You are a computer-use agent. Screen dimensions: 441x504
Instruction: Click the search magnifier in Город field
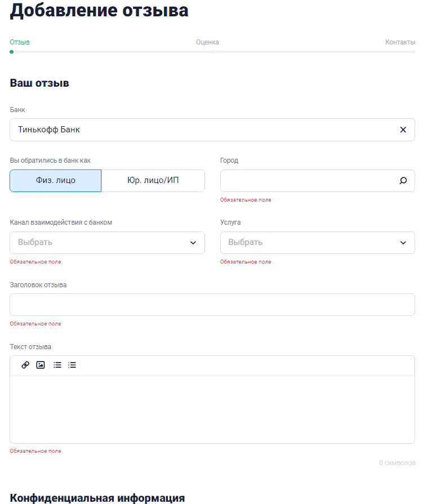pos(403,181)
